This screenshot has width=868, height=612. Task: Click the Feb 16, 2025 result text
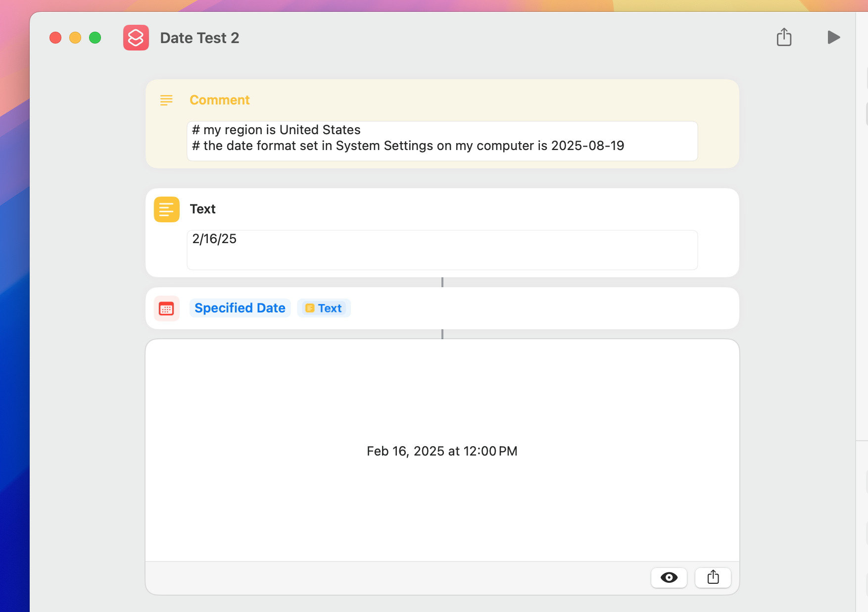point(442,451)
